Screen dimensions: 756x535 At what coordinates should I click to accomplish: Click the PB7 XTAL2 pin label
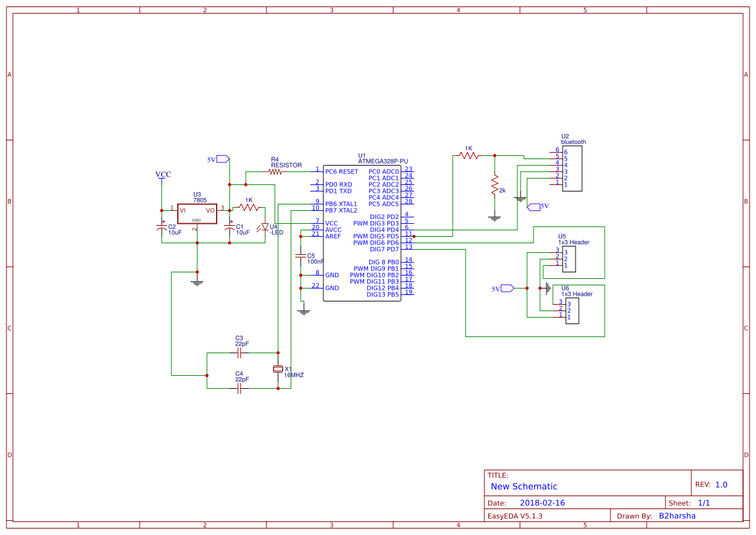tap(341, 210)
